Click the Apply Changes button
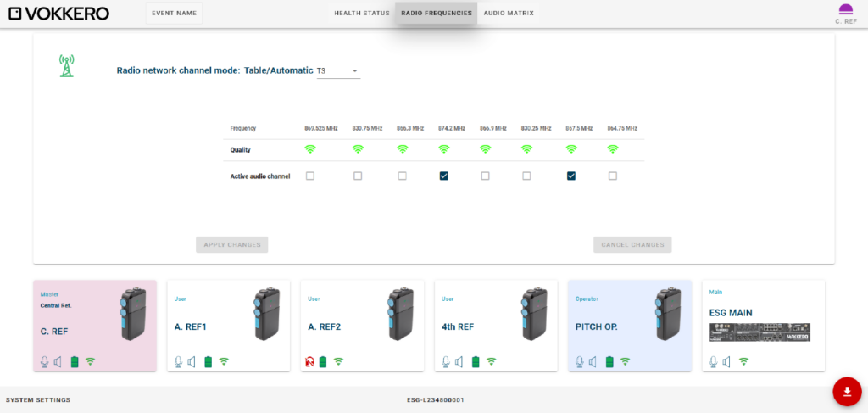The height and width of the screenshot is (413, 868). click(x=231, y=244)
